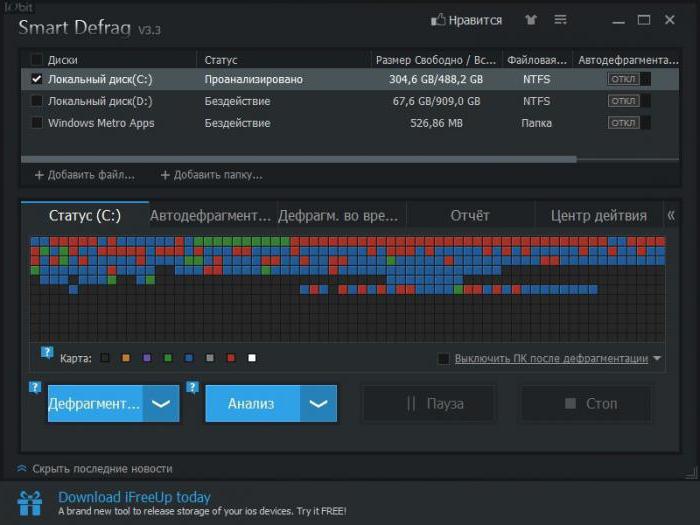Image resolution: width=700 pixels, height=525 pixels.
Task: Open the main menu lines icon
Action: point(560,20)
